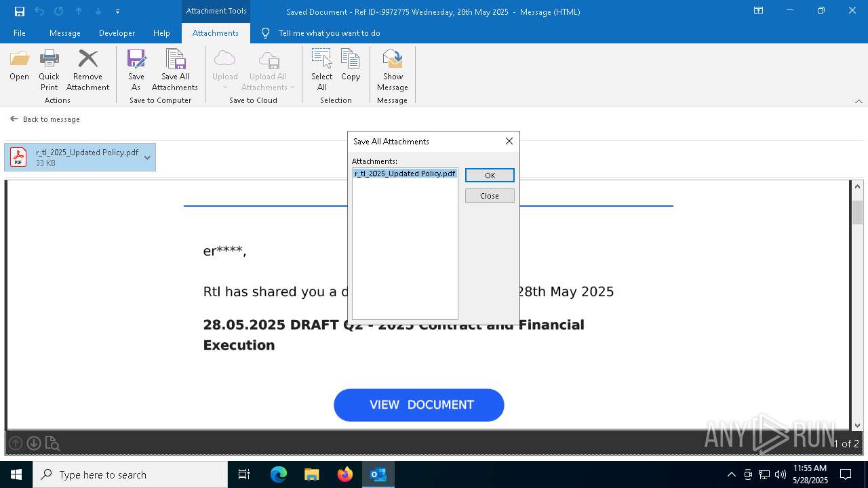Click Show Message button

[393, 70]
